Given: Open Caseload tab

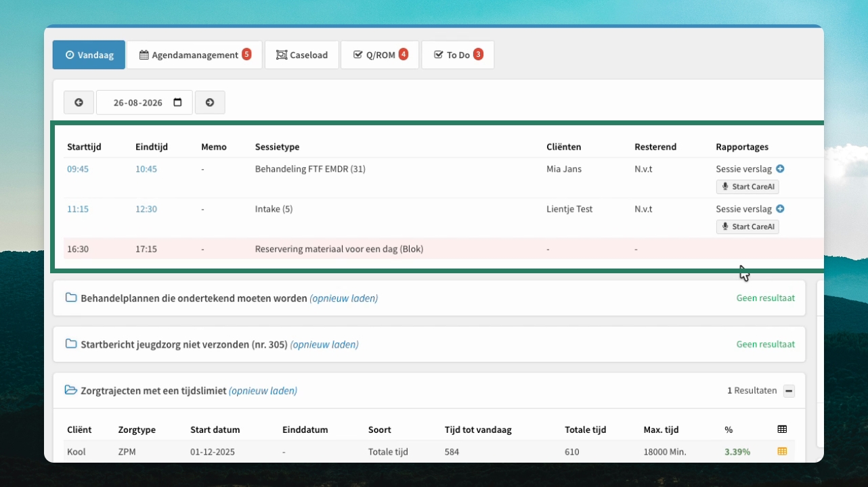Looking at the screenshot, I should tap(302, 55).
